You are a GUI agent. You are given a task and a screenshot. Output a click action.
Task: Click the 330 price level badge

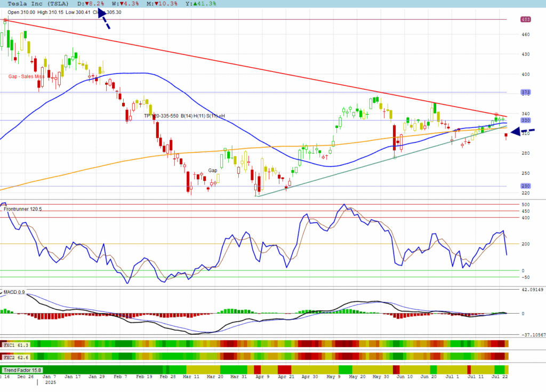[525, 120]
